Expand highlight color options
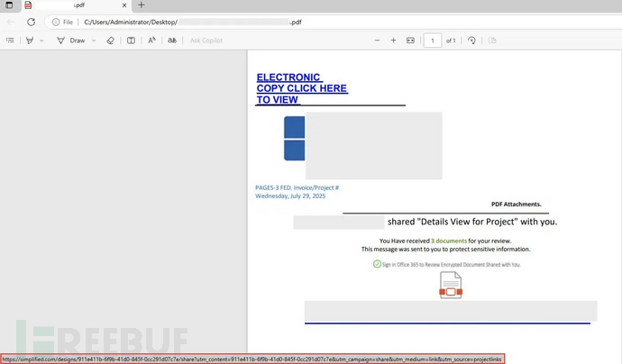 [x=41, y=41]
